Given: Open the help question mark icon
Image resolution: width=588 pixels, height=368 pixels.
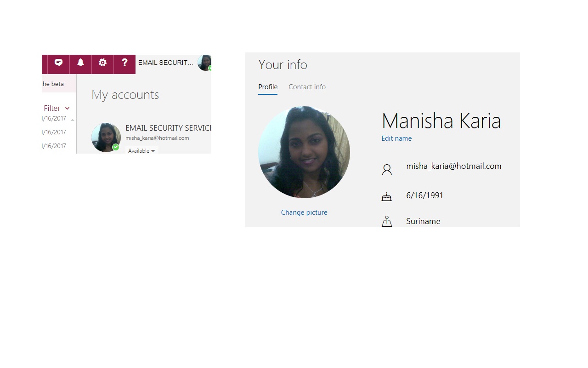Looking at the screenshot, I should [124, 63].
